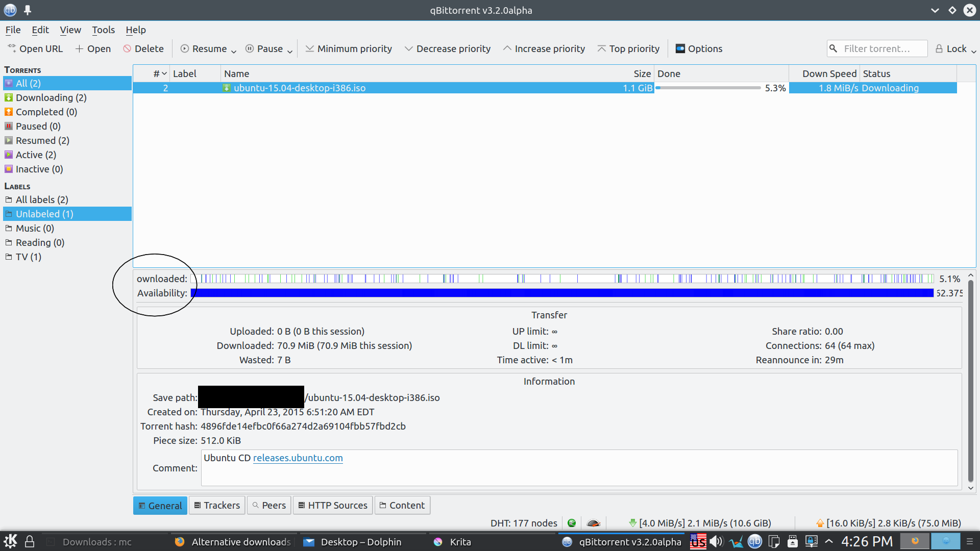Delete the selected torrent
Viewport: 980px width, 551px height.
point(143,48)
